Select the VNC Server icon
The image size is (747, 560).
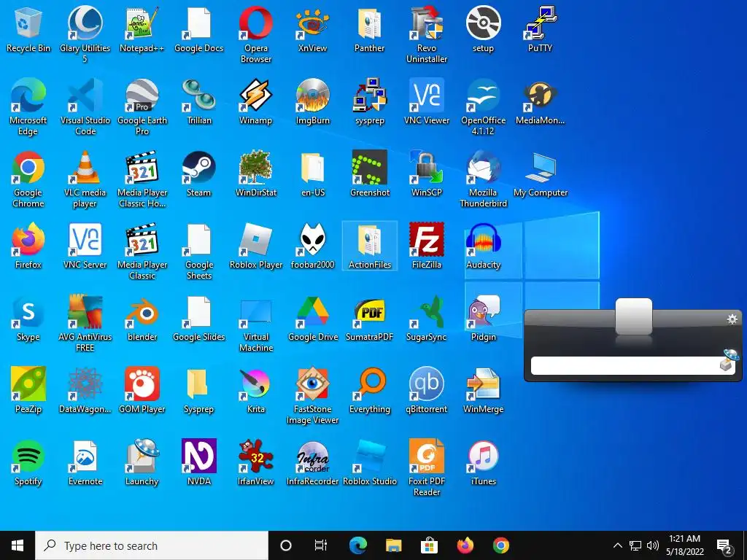click(85, 246)
